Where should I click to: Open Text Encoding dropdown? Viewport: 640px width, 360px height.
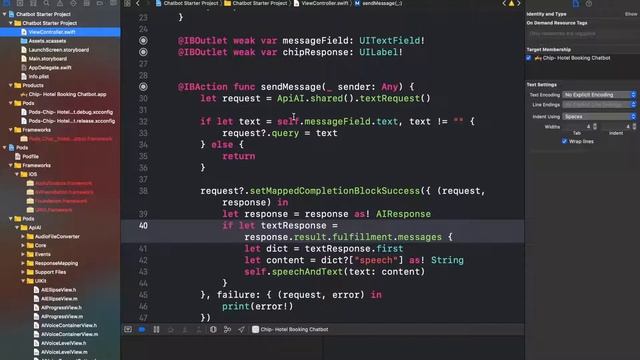click(599, 95)
